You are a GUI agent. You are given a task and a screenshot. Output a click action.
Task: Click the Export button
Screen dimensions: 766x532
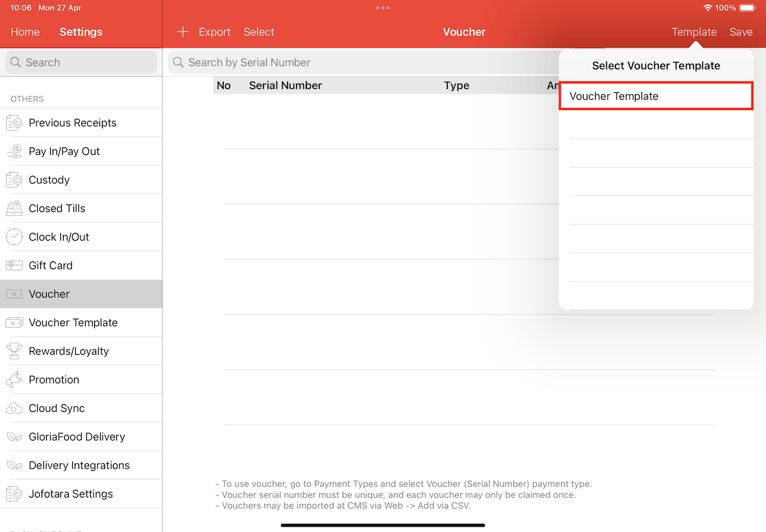click(214, 32)
